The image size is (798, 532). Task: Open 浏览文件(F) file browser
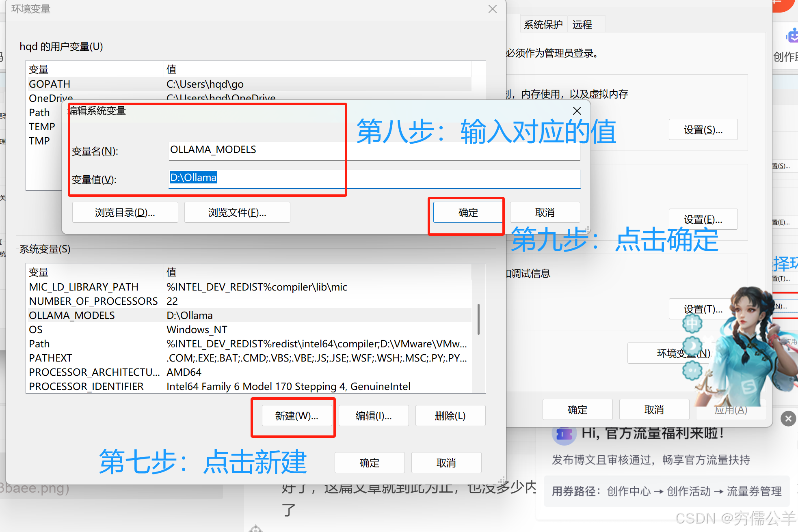(x=237, y=212)
